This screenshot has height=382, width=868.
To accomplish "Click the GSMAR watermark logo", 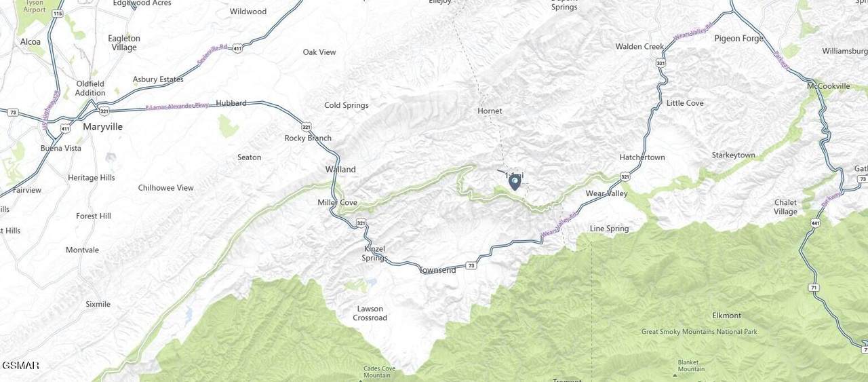I will [x=20, y=366].
